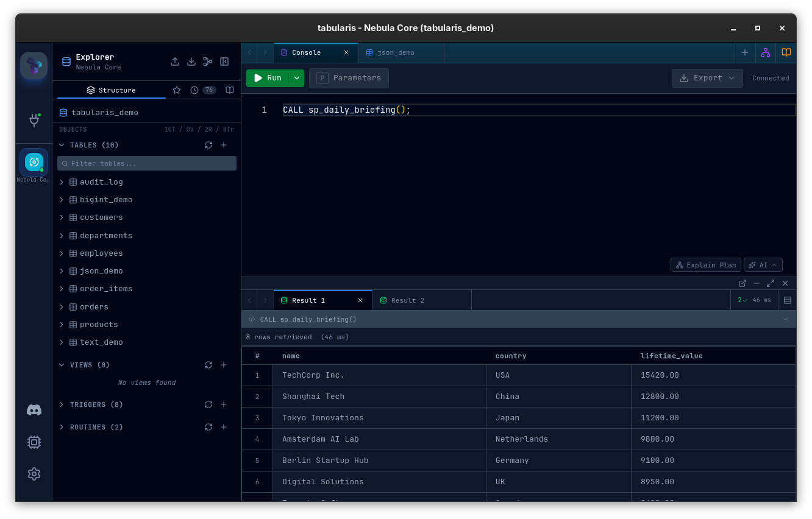Open the Parameters button

tap(349, 78)
